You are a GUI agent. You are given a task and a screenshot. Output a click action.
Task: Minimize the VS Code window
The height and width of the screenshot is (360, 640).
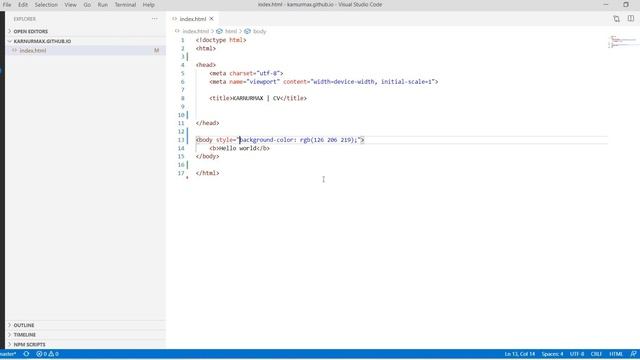(x=606, y=4)
